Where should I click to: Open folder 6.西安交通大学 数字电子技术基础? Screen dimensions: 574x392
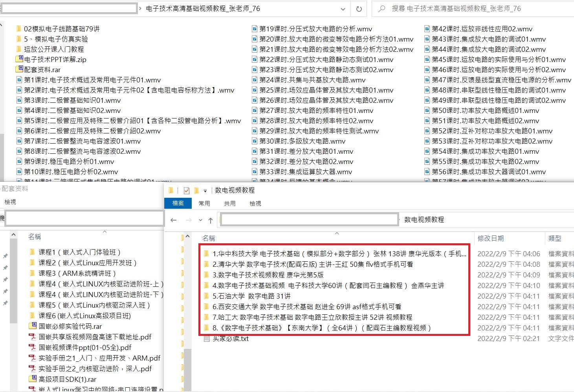[x=303, y=306]
